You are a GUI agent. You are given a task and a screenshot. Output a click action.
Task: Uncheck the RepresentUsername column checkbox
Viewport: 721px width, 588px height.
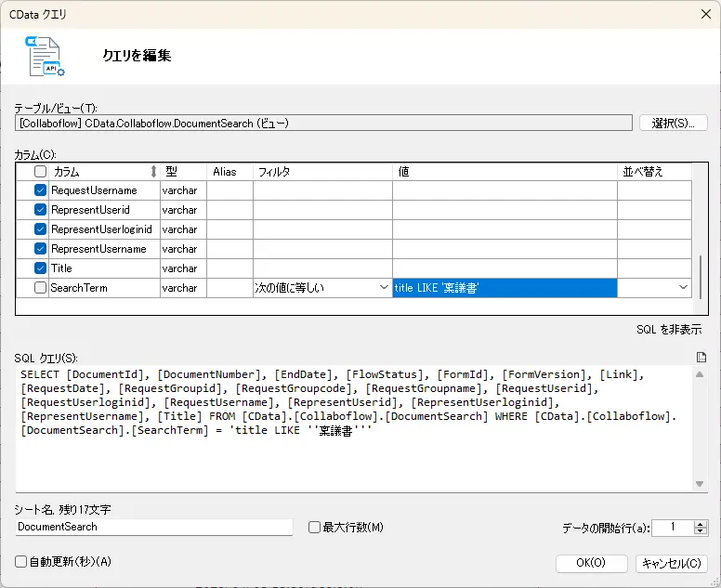coord(41,249)
